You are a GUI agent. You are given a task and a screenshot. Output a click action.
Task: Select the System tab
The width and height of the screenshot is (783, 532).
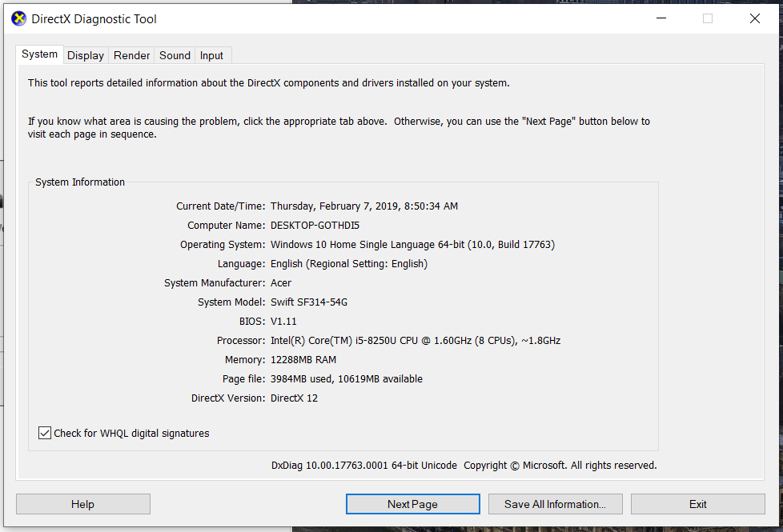39,54
